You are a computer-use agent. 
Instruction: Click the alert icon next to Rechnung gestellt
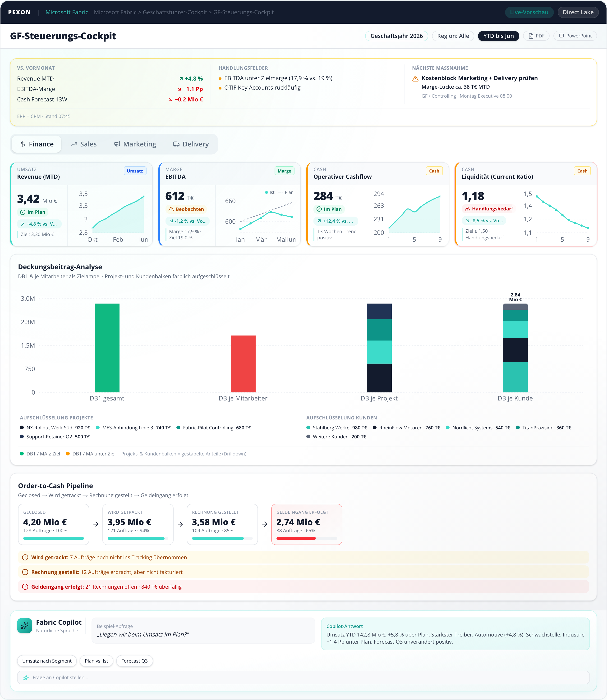tap(25, 572)
